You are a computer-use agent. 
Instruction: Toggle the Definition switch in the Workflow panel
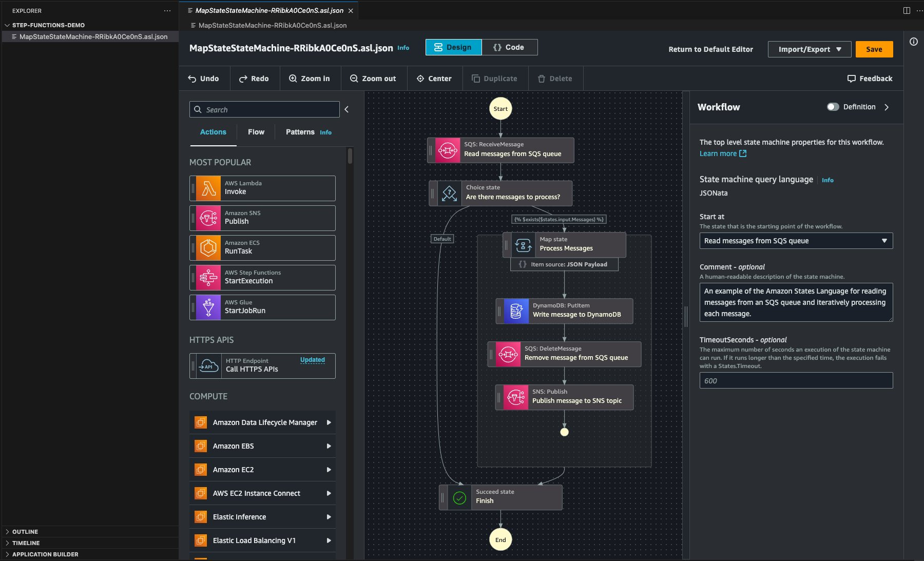833,107
